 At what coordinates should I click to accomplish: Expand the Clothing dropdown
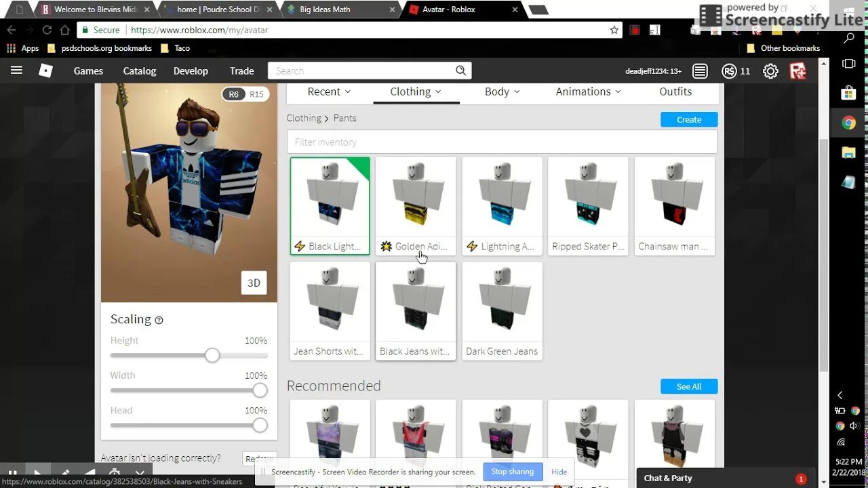[x=416, y=91]
